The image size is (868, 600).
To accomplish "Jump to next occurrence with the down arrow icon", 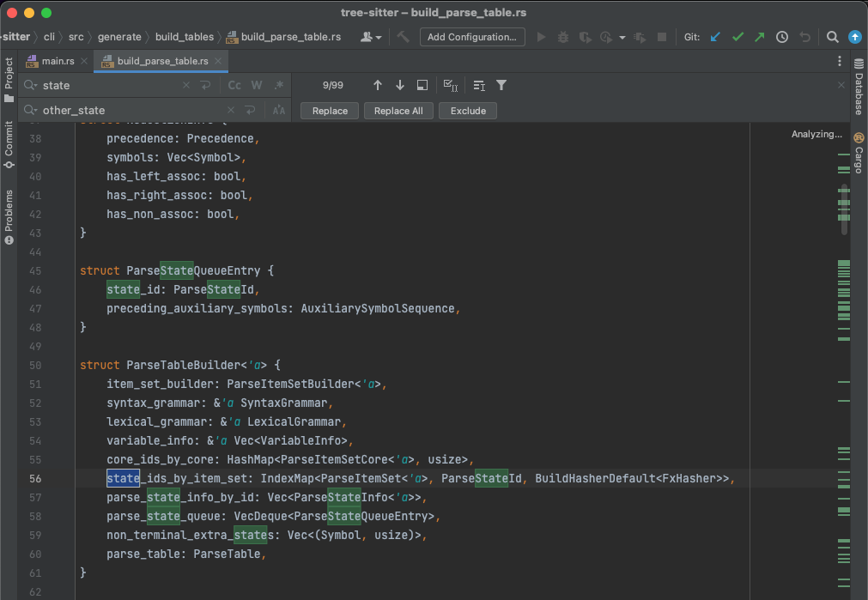I will tap(399, 85).
